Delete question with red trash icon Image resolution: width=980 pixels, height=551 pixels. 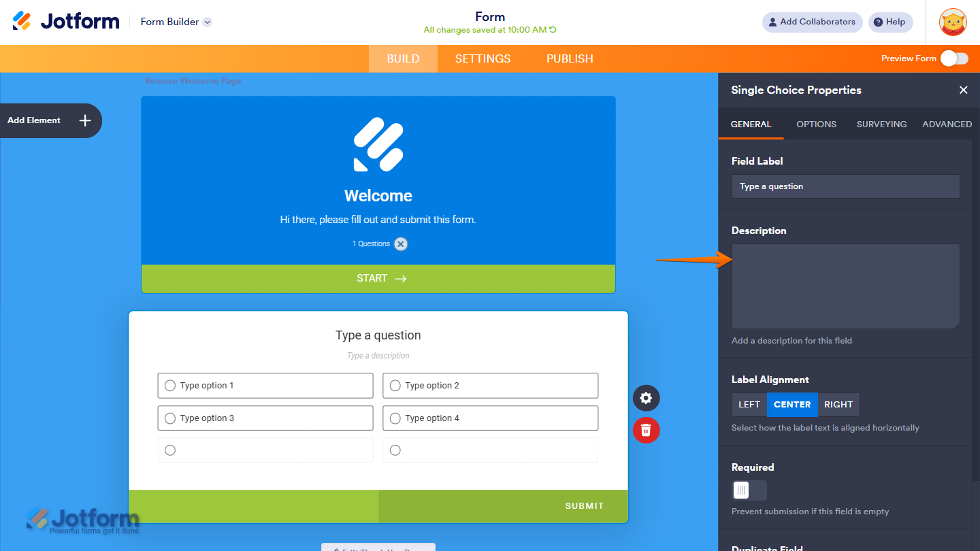coord(647,430)
